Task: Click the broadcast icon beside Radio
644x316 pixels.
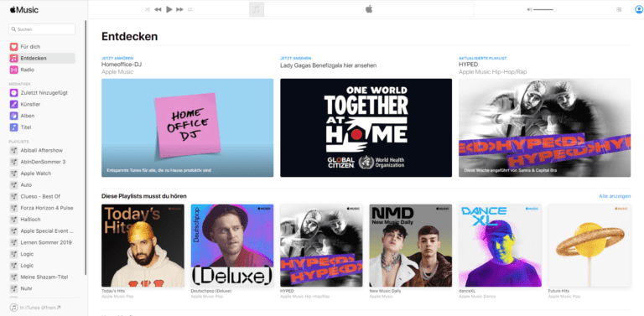Action: pos(14,70)
